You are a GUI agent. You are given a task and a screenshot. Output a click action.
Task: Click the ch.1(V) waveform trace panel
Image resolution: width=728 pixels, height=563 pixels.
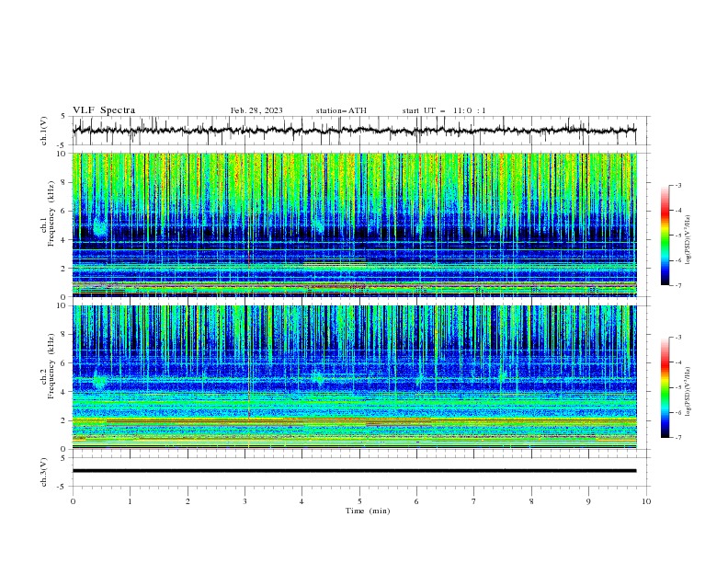(x=360, y=131)
